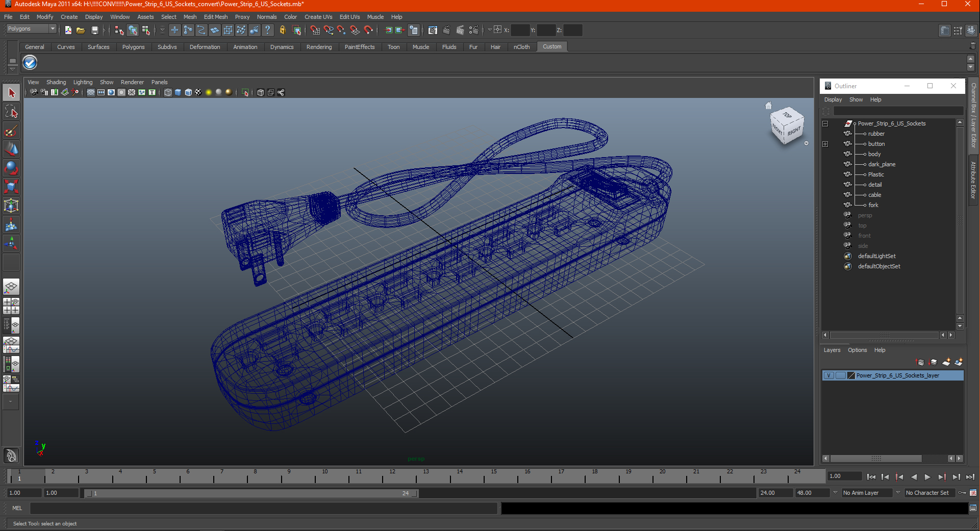This screenshot has width=980, height=531.
Task: Click the Show Manipulator tool
Action: click(x=11, y=243)
